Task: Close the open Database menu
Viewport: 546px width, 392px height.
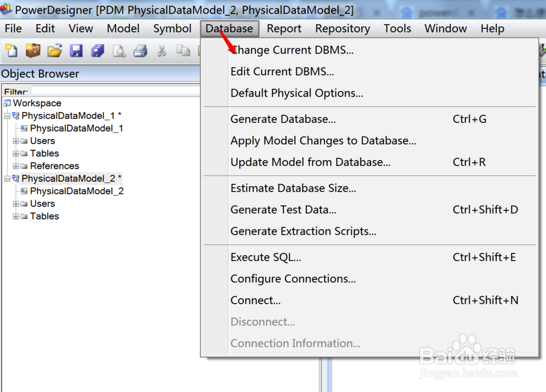Action: (229, 28)
